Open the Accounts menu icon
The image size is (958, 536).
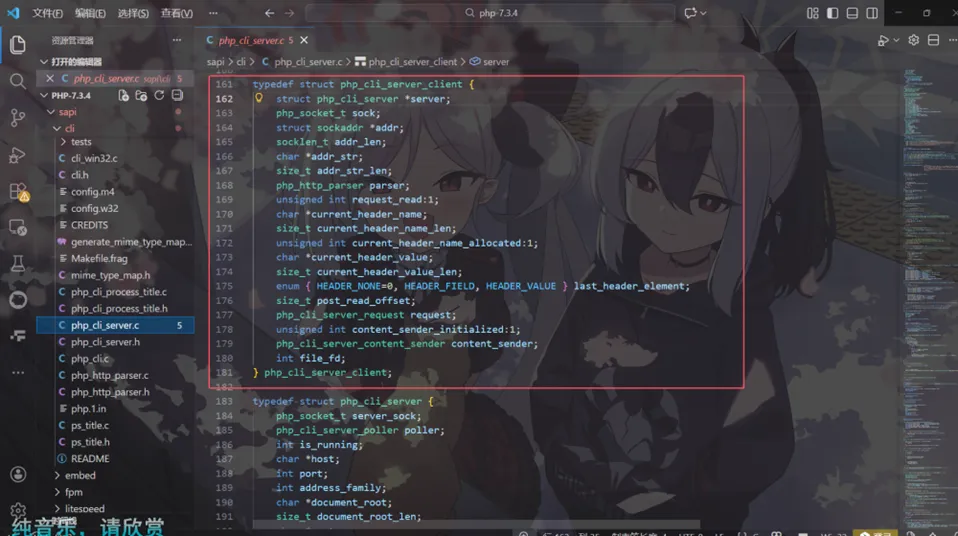[x=18, y=474]
